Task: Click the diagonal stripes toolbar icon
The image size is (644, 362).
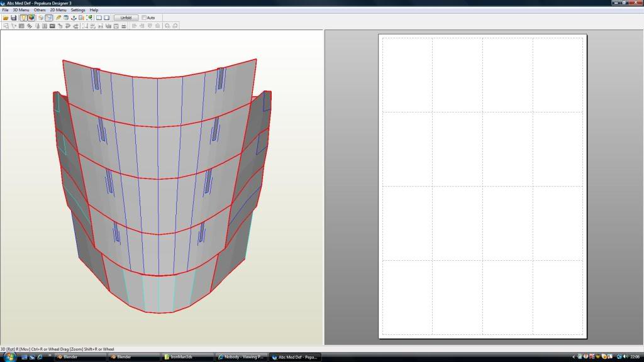Action: pos(29,26)
